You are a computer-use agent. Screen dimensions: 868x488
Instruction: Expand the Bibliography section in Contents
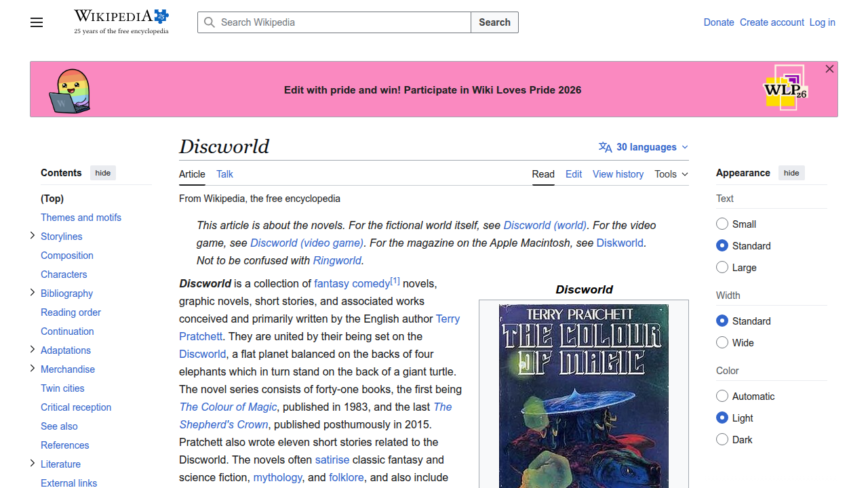coord(33,292)
